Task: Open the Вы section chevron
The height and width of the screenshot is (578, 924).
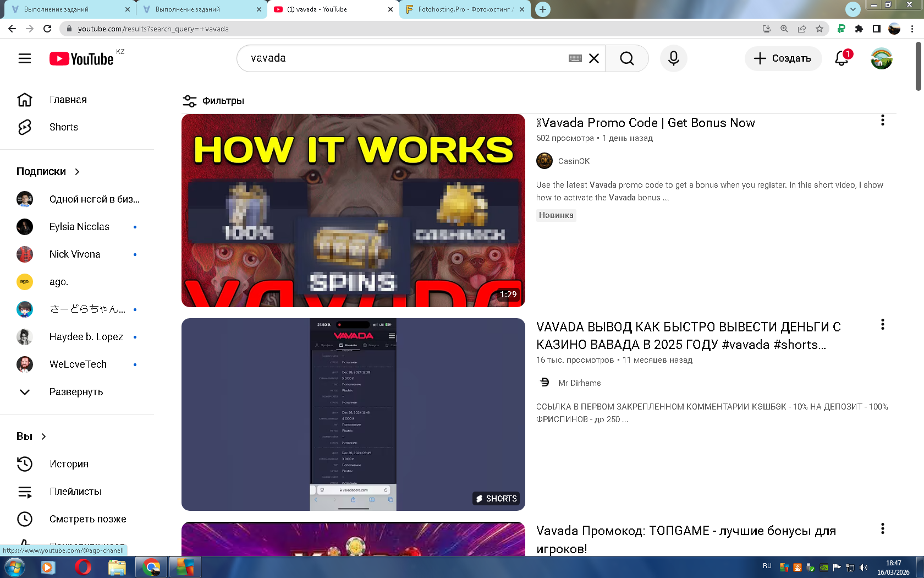Action: point(43,437)
